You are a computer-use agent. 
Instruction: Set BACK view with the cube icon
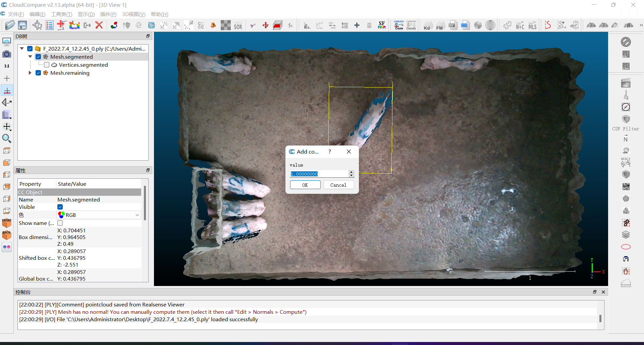tap(7, 235)
